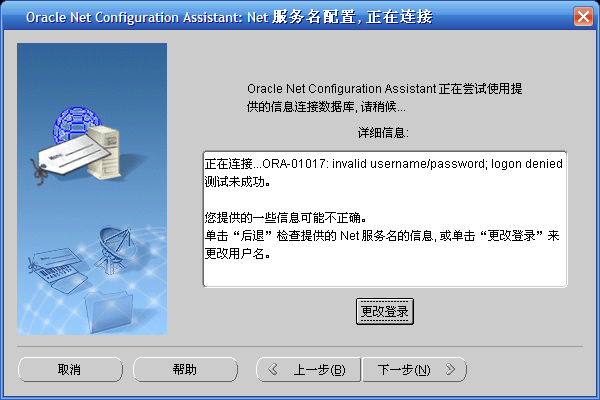Open help with the 帮助 button

184,369
